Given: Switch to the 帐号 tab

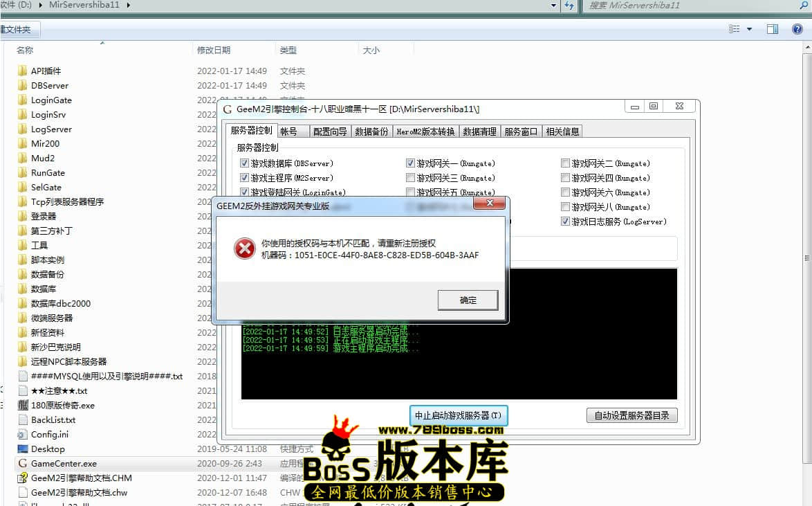Looking at the screenshot, I should coord(294,132).
